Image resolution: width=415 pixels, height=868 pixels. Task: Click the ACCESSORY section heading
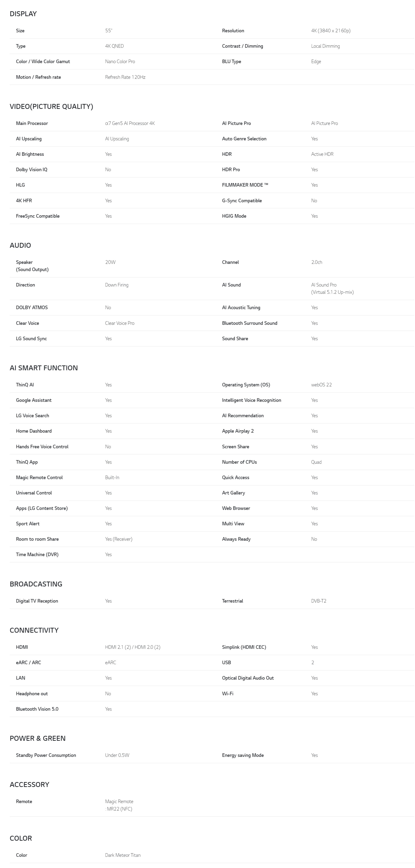pyautogui.click(x=29, y=784)
